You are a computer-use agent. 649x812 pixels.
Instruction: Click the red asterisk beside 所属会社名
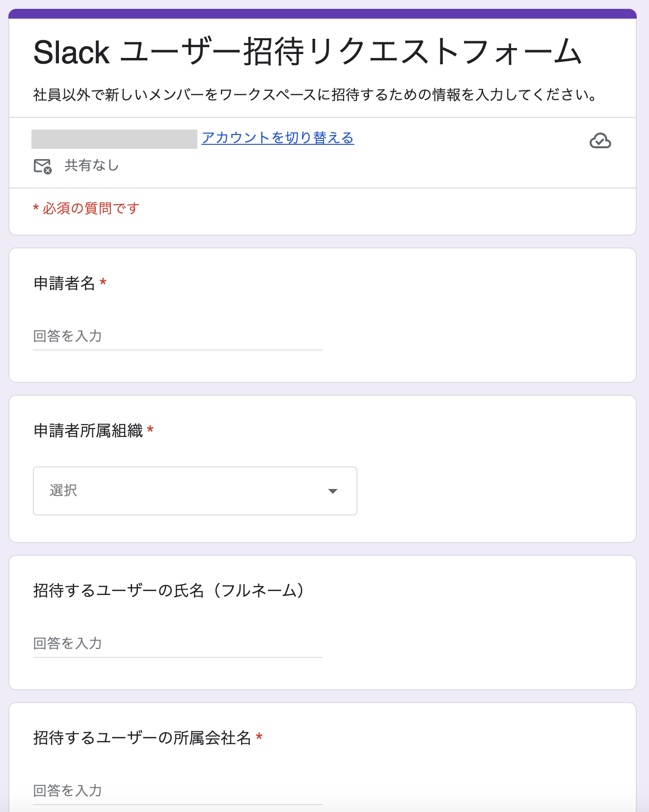pyautogui.click(x=259, y=737)
